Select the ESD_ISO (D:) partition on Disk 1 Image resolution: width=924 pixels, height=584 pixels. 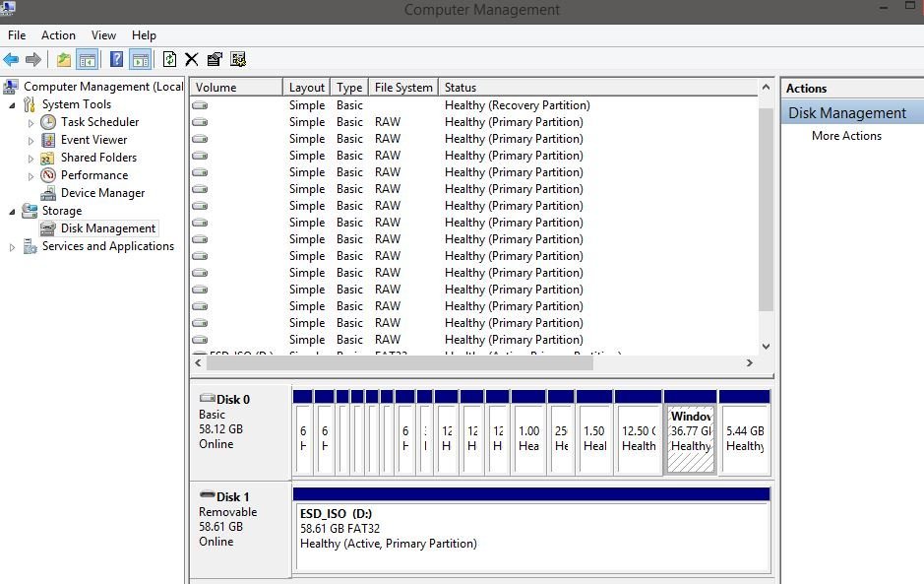531,530
